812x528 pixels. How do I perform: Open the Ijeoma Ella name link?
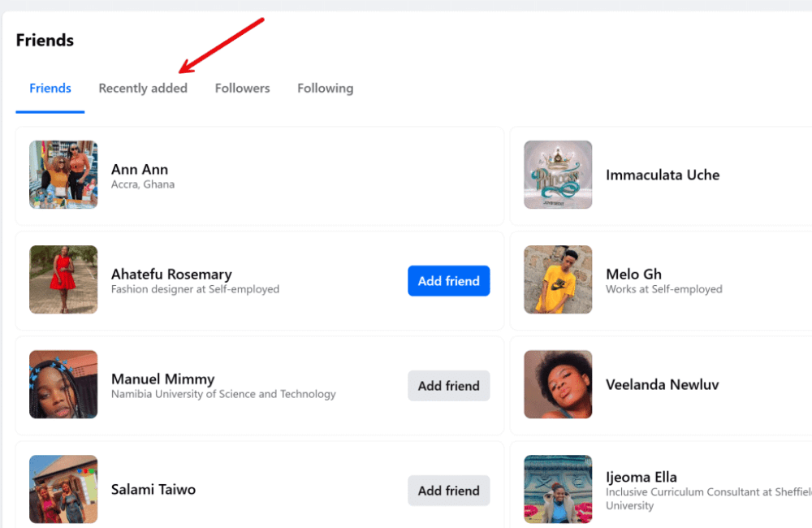(x=641, y=477)
